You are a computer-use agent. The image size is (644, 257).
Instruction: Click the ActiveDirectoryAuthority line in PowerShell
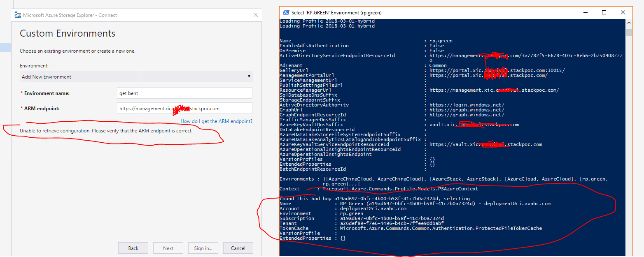coord(392,105)
